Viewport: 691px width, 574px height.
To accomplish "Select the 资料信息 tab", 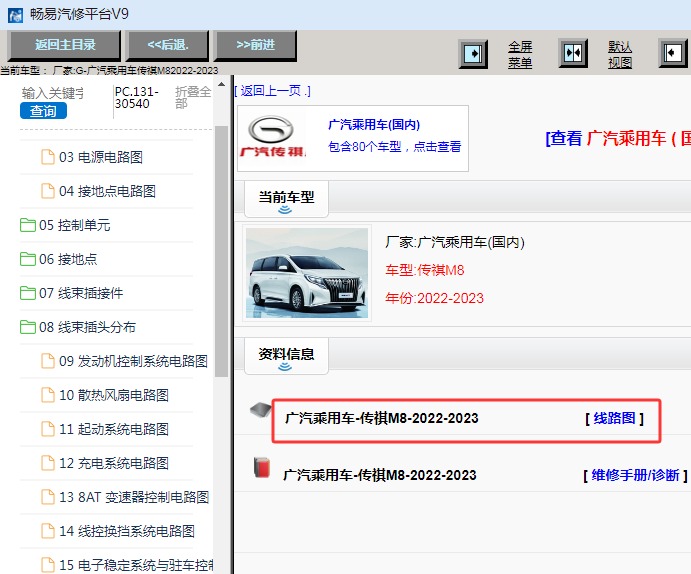I will tap(286, 356).
